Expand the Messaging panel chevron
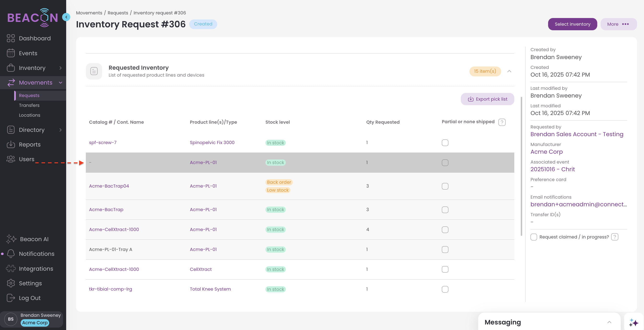 pyautogui.click(x=609, y=322)
